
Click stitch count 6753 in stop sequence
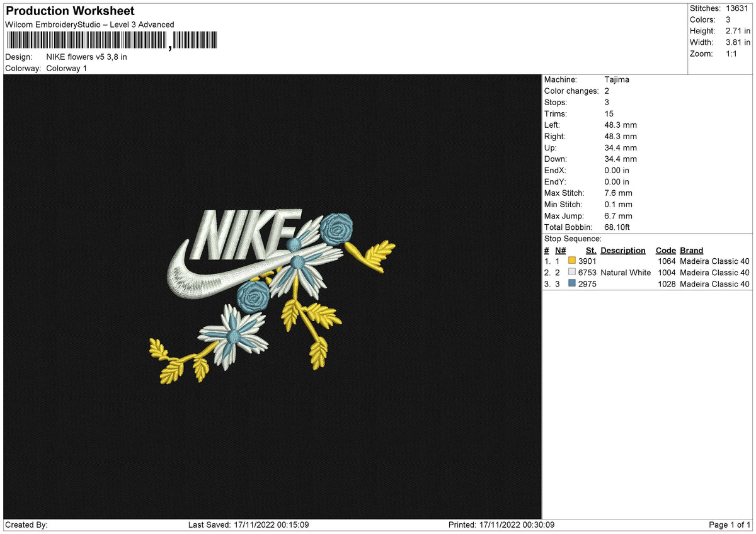point(587,272)
